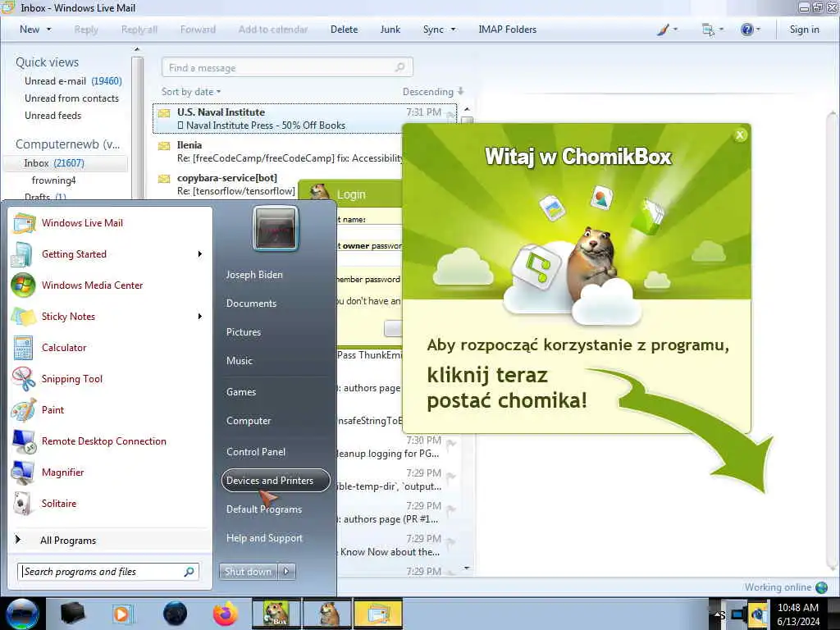Open Shut down options arrow
Image resolution: width=840 pixels, height=630 pixels.
286,572
